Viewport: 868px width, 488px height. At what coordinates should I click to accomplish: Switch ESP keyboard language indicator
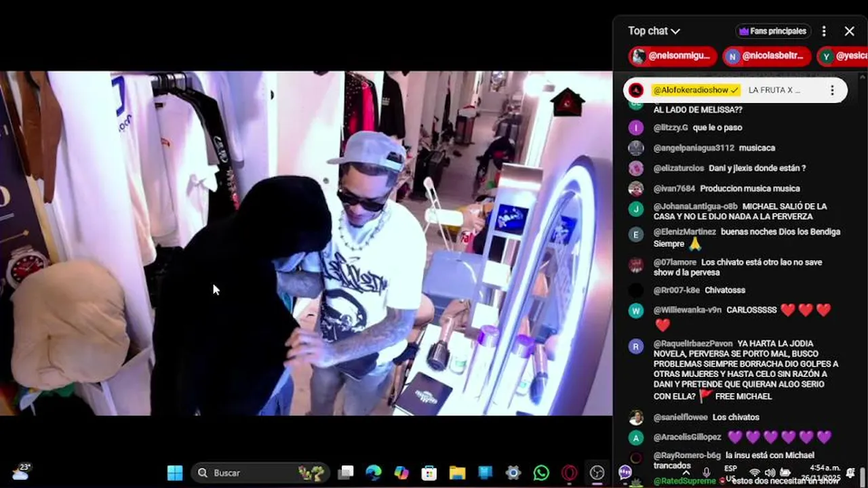coord(730,472)
